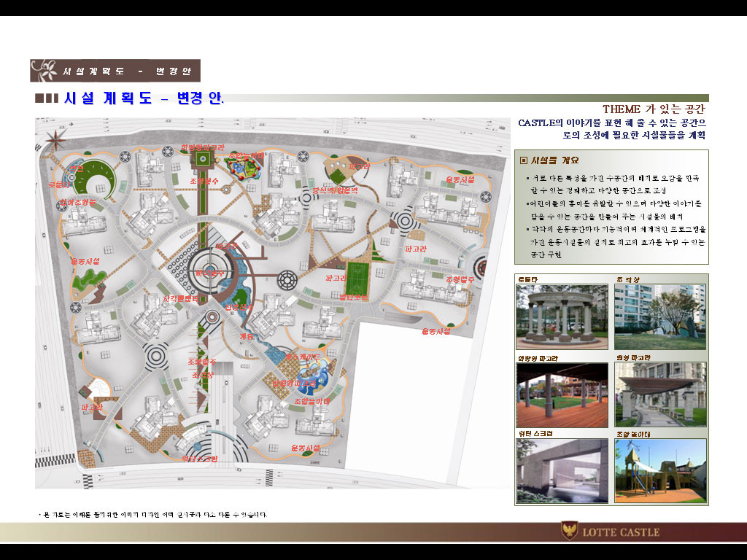This screenshot has height=560, width=747.
Task: Click the 멀티코트 label under the green court
Action: [354, 297]
